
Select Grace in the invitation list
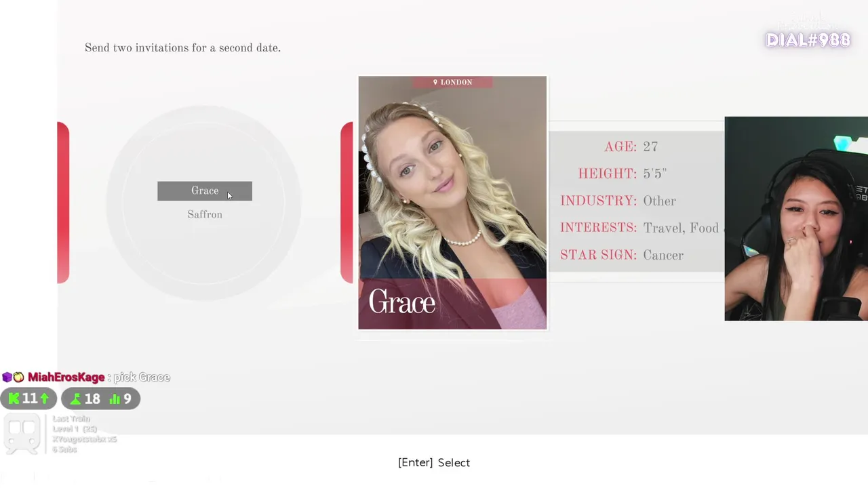pyautogui.click(x=205, y=191)
